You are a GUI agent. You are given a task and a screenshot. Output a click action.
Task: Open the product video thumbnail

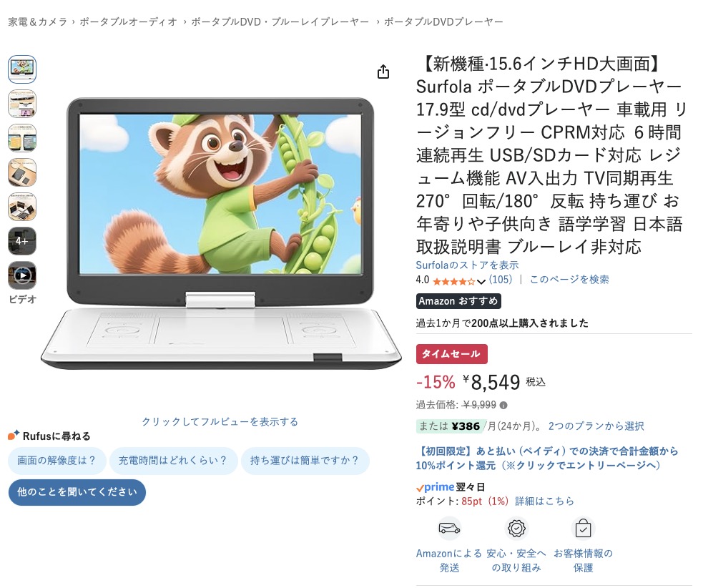coord(22,275)
